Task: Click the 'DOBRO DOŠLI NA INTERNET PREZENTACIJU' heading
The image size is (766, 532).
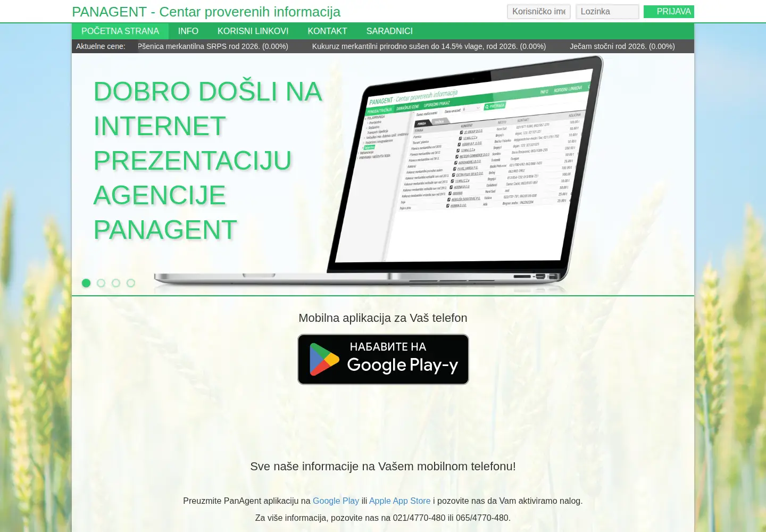Action: [208, 161]
